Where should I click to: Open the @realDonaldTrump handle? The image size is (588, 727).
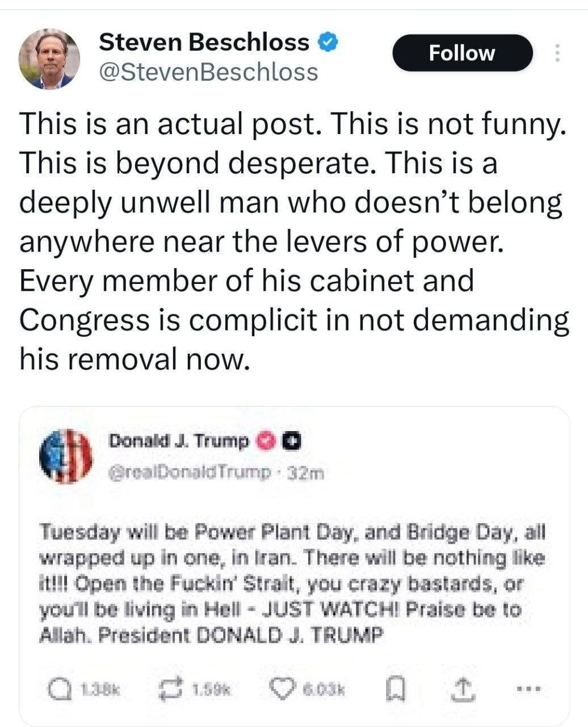(x=188, y=472)
